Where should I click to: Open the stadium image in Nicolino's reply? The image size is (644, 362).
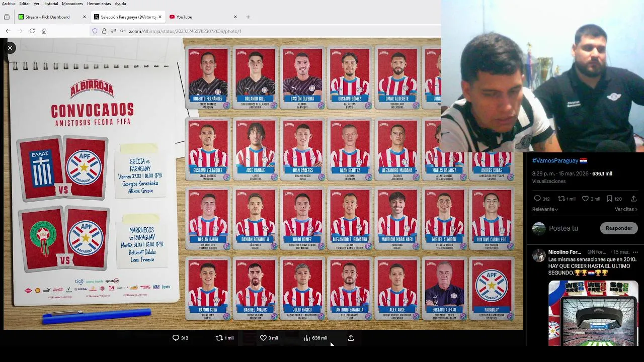pyautogui.click(x=593, y=313)
